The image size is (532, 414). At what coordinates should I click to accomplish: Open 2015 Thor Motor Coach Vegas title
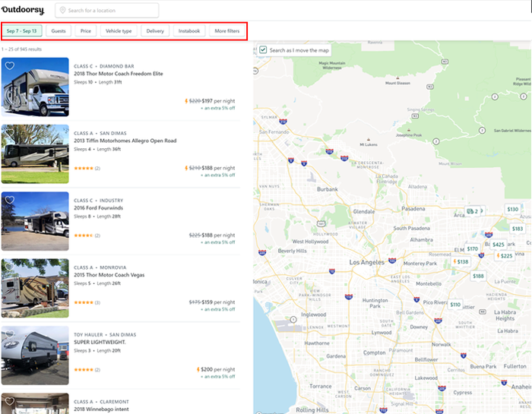click(x=109, y=275)
